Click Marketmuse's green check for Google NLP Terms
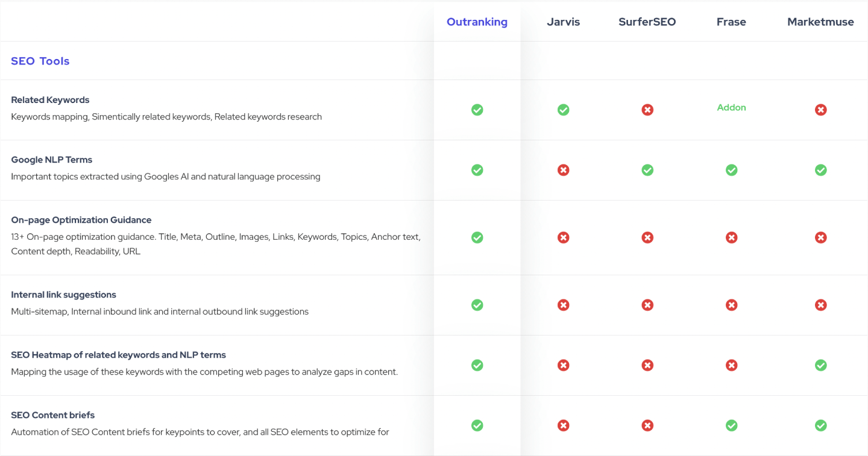Screen dimensions: 868x456 [x=820, y=170]
